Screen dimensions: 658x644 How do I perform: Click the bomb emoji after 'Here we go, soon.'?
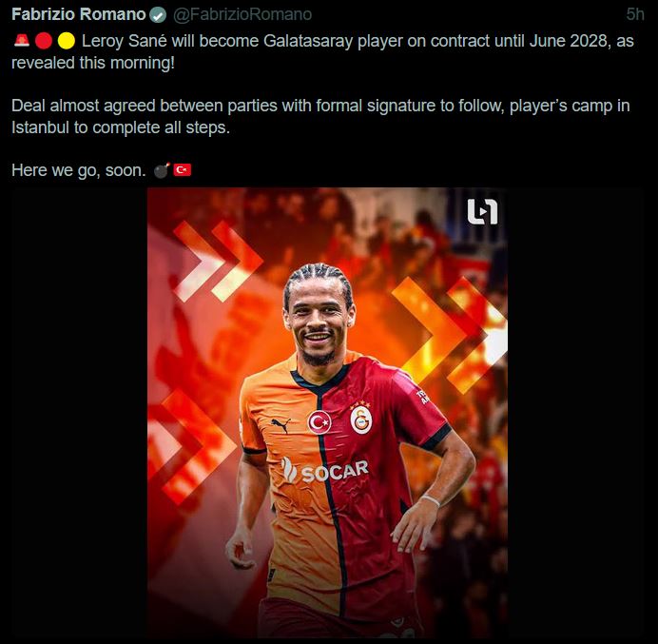point(162,170)
